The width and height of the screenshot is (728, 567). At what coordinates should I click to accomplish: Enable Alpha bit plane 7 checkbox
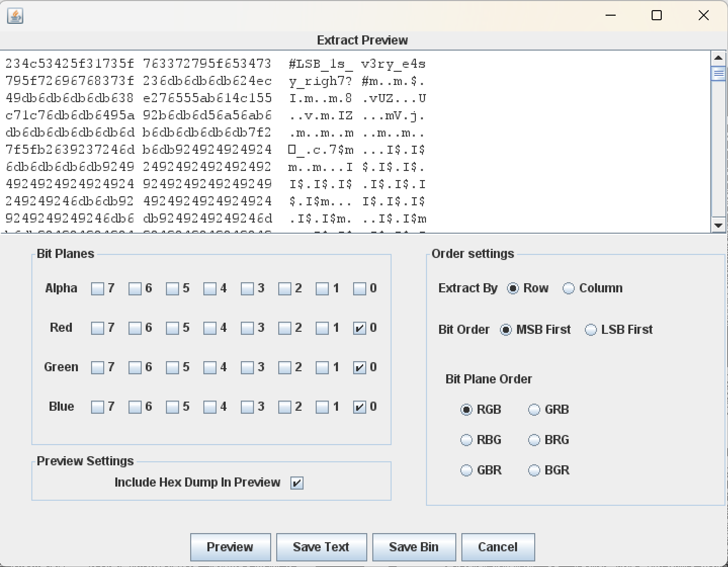(98, 289)
